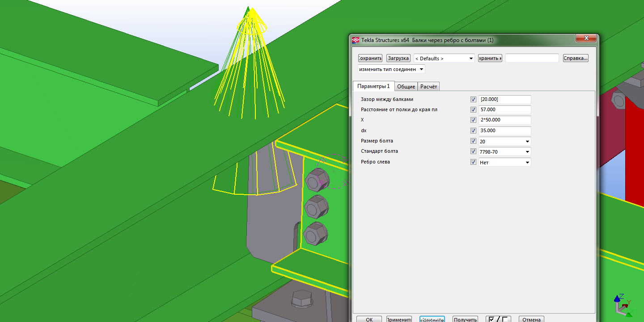The width and height of the screenshot is (644, 322).
Task: Click the toggle-all checkboxes button at bottom
Action: tap(498, 319)
